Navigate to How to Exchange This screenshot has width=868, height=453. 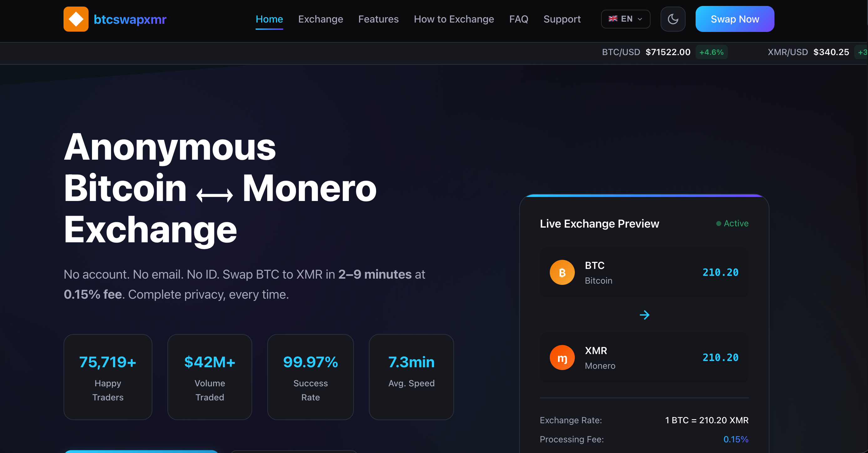[453, 19]
